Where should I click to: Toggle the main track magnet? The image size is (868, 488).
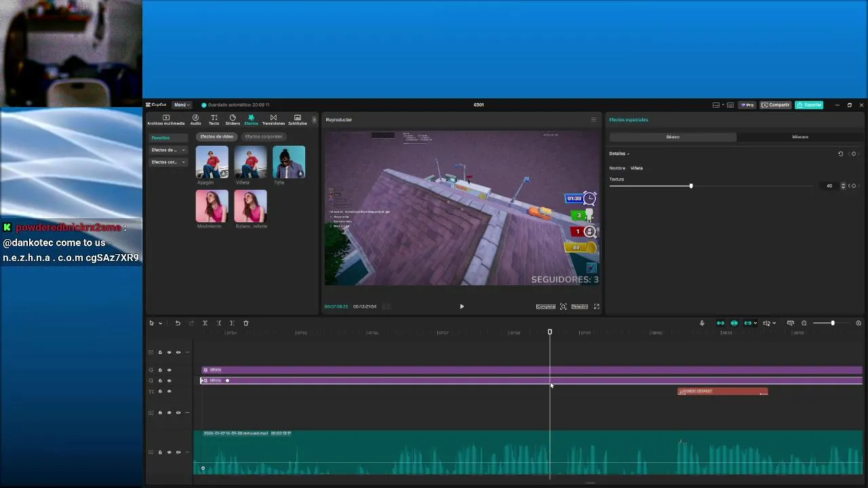pyautogui.click(x=720, y=323)
